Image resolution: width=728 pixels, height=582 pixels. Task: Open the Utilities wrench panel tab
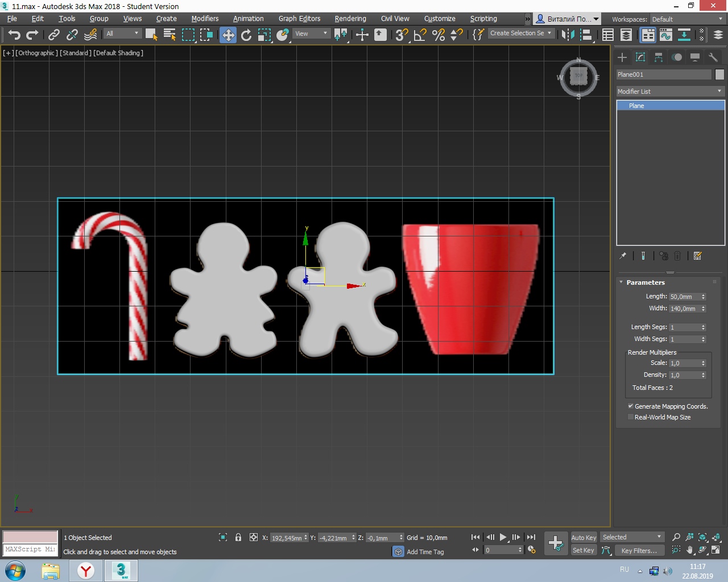[713, 57]
